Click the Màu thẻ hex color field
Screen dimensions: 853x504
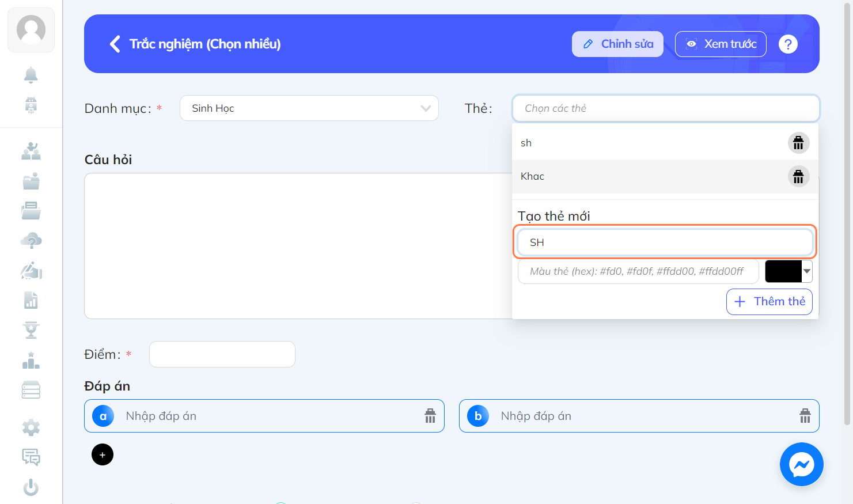(x=638, y=271)
